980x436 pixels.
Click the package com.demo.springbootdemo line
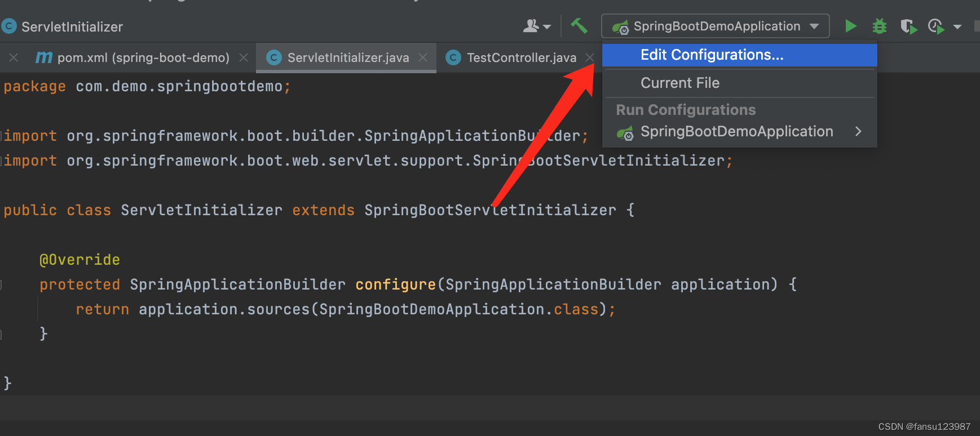tap(147, 86)
